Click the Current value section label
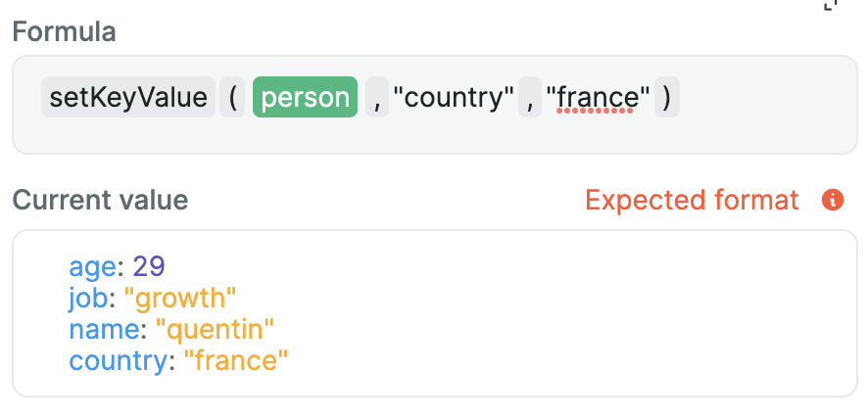868x417 pixels. coord(100,201)
